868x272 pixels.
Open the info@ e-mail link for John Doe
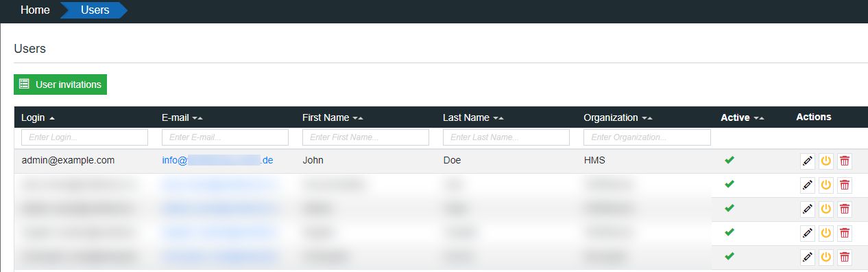point(218,160)
